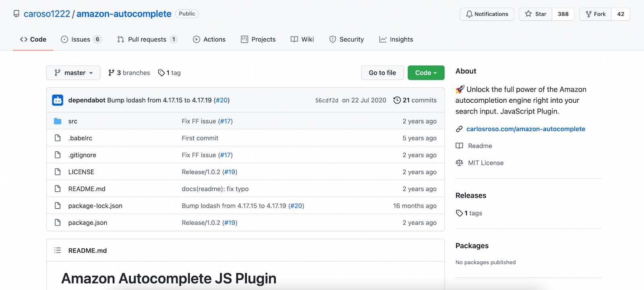Screen dimensions: 644x290
Task: Open #20 link in the package-lock.json row
Action: [296, 206]
